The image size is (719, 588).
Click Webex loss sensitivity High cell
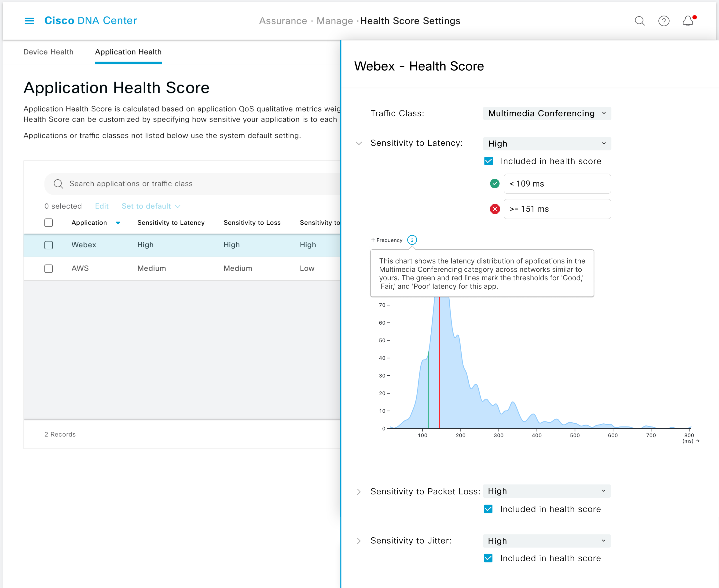pyautogui.click(x=231, y=245)
